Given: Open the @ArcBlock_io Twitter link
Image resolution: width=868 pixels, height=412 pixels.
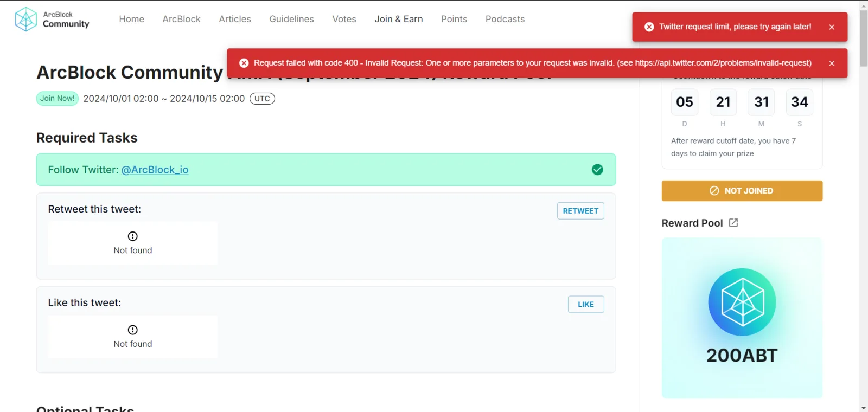Looking at the screenshot, I should 155,170.
